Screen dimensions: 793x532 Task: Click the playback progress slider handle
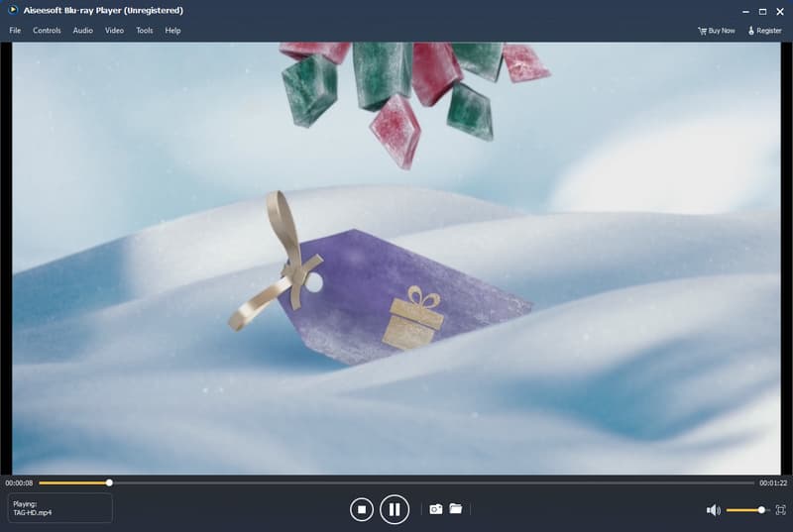[x=109, y=483]
